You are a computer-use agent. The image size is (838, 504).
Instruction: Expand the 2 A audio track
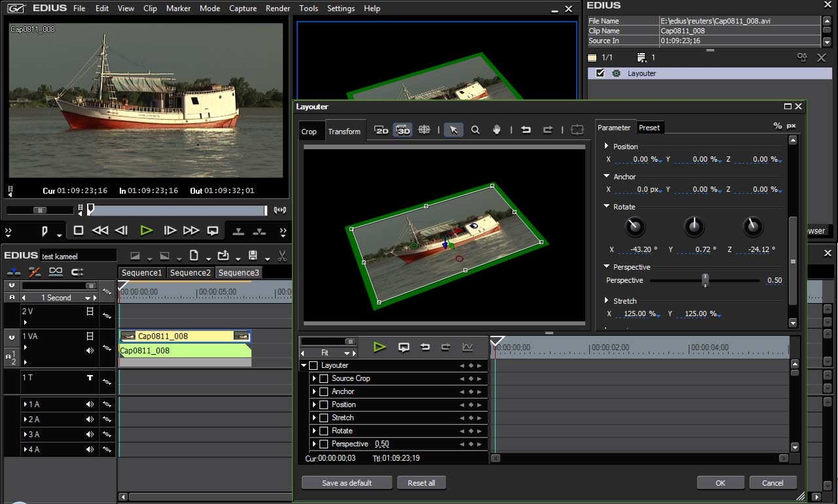[26, 420]
